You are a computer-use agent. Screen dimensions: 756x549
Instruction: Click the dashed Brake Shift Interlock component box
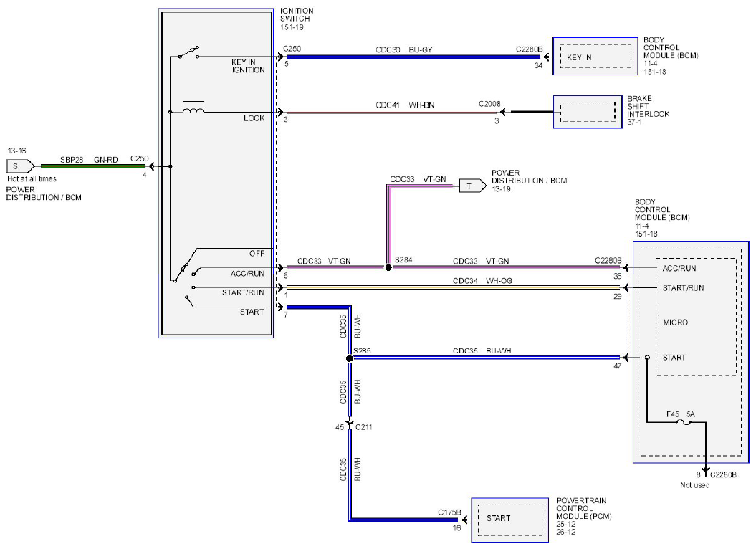coord(588,112)
